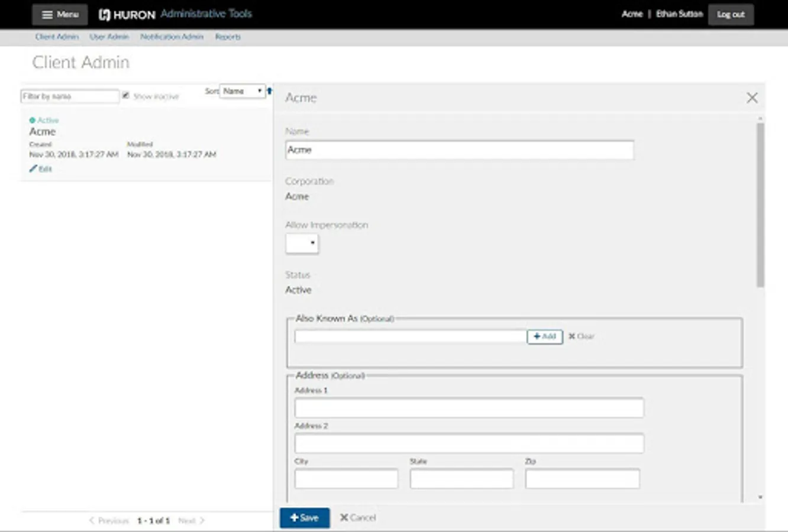This screenshot has height=532, width=788.
Task: Go to the Notification Admin tab
Action: pyautogui.click(x=172, y=37)
